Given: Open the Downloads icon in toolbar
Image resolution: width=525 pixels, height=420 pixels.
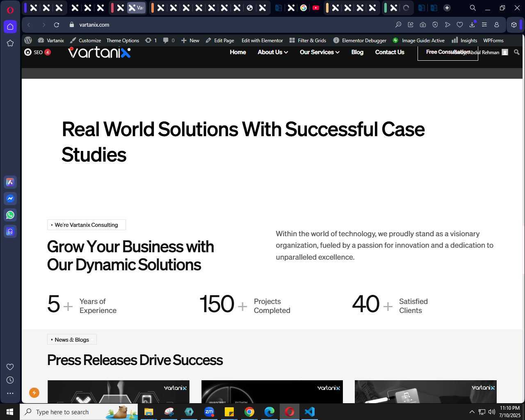Looking at the screenshot, I should click(472, 25).
